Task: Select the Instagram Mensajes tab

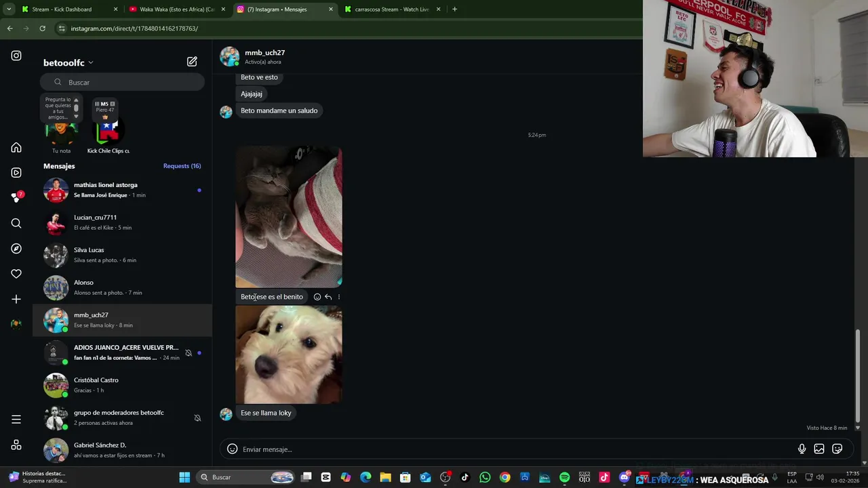Action: (285, 9)
